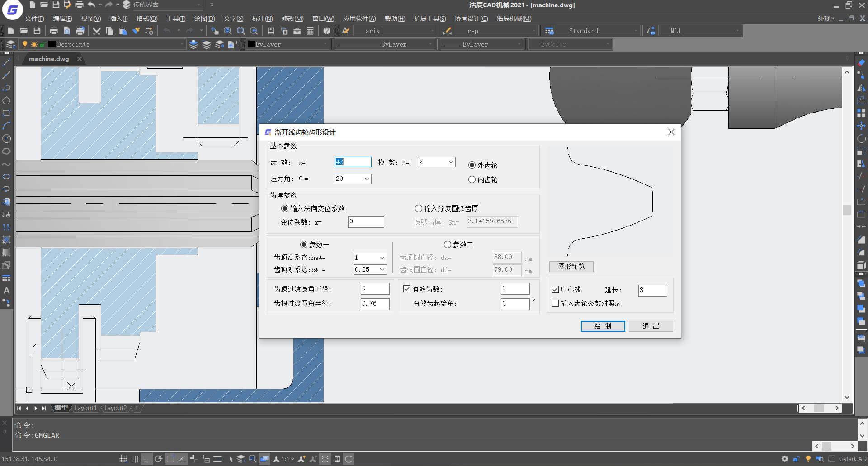Image resolution: width=868 pixels, height=466 pixels.
Task: Toggle grid display in status bar
Action: coord(135,459)
